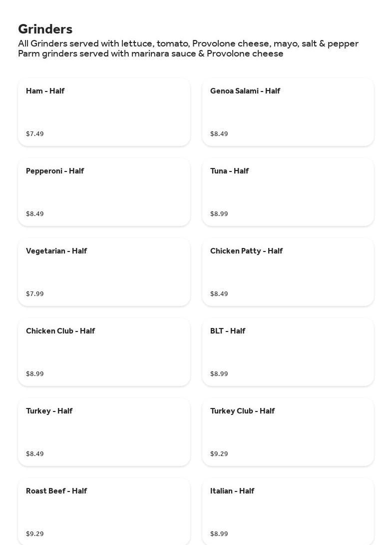Open the Chicken Club - Half card

click(104, 351)
